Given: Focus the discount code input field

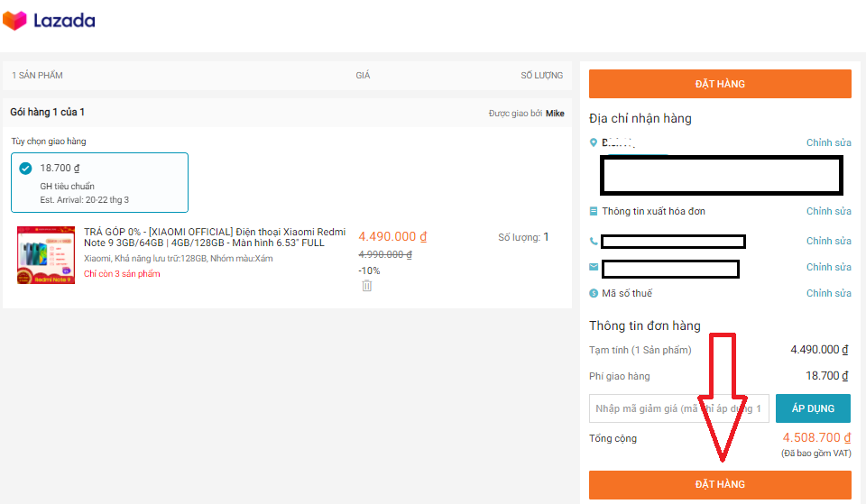Looking at the screenshot, I should [x=678, y=408].
